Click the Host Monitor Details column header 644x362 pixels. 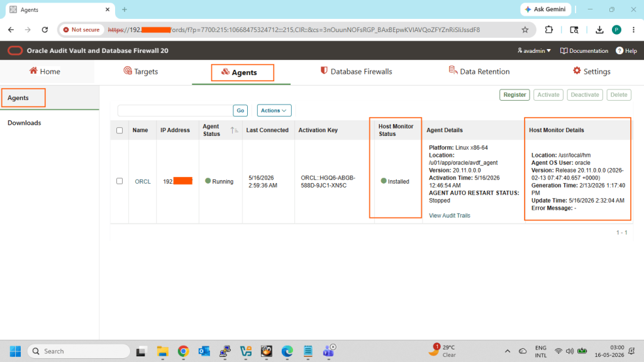pos(556,130)
